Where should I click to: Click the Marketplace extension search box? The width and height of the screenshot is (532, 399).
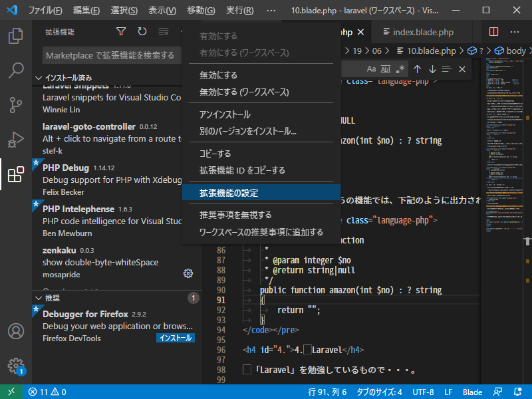(x=110, y=55)
